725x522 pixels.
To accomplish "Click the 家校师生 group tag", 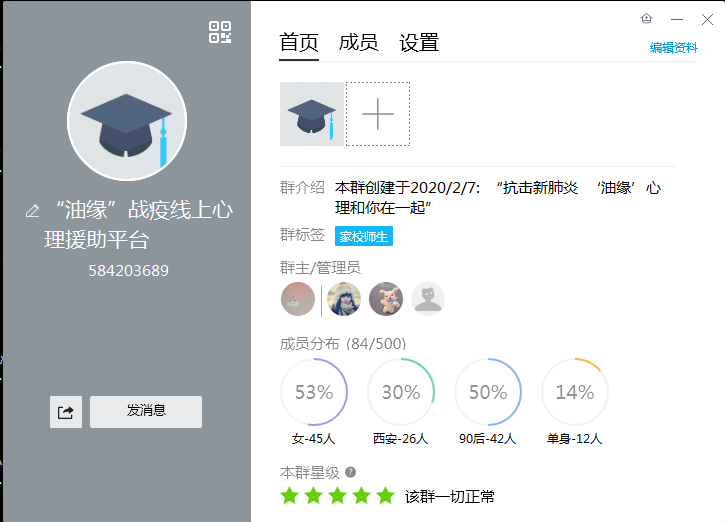I will pyautogui.click(x=364, y=237).
